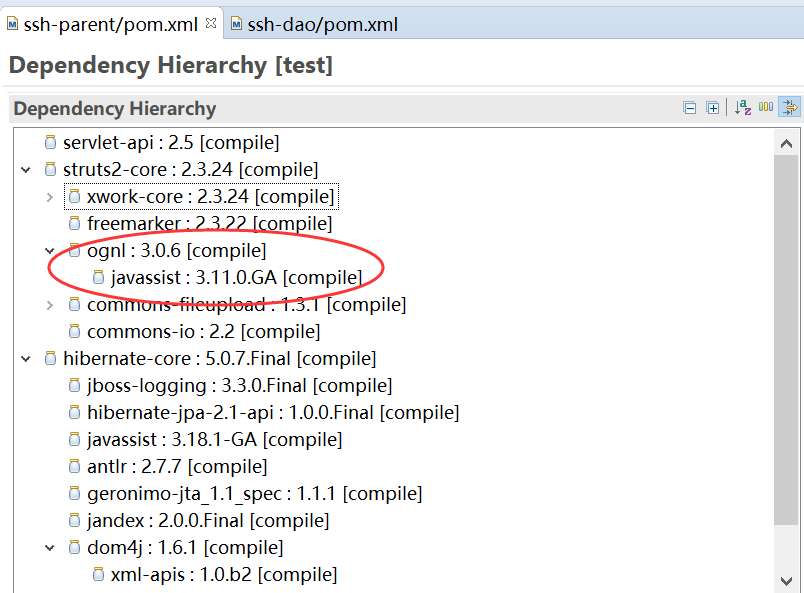
Task: Click the jar icon beside hibernate-core
Action: pyautogui.click(x=50, y=359)
